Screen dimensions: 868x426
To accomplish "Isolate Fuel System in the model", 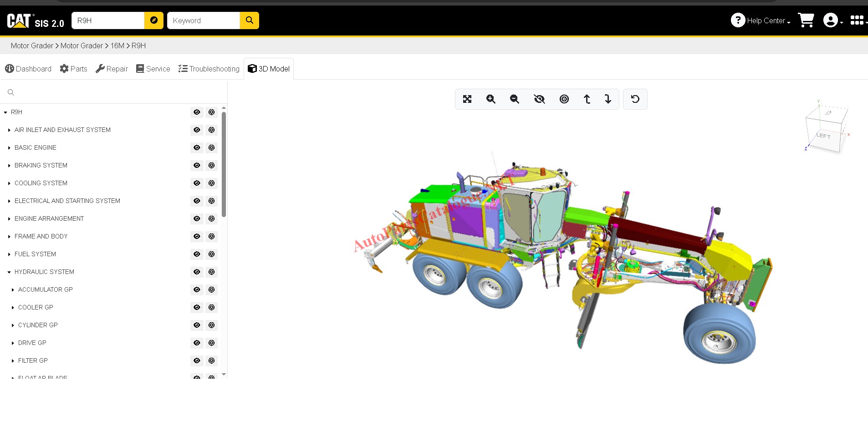I will click(x=212, y=254).
